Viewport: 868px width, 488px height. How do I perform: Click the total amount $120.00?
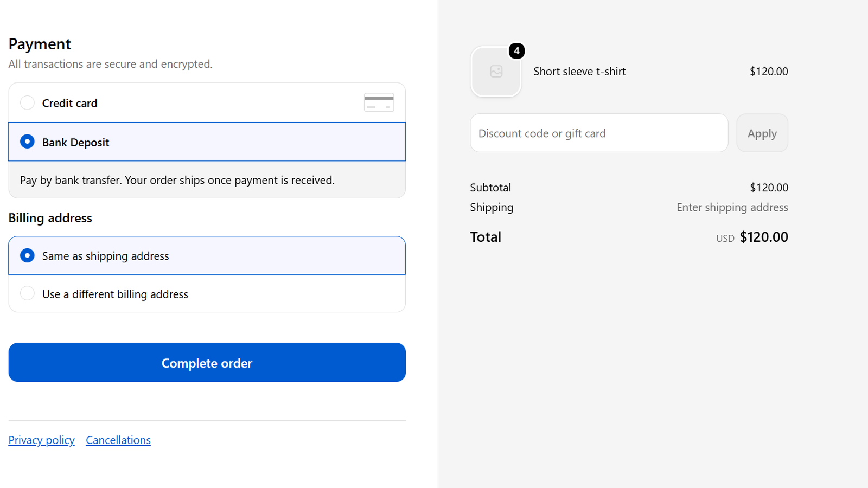pos(764,237)
